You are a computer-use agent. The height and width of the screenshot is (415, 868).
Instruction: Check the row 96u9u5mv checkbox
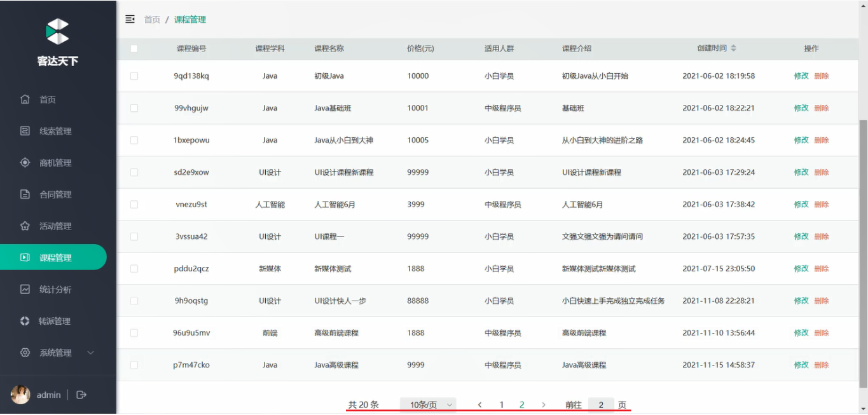tap(134, 332)
